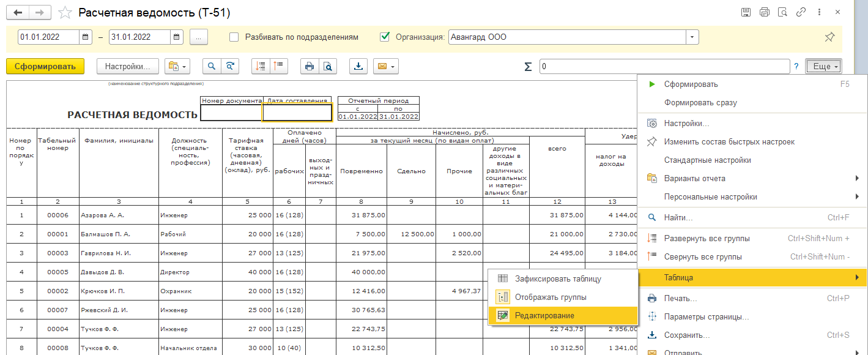
Task: Uncheck the 'Организация' checkbox
Action: tap(385, 37)
